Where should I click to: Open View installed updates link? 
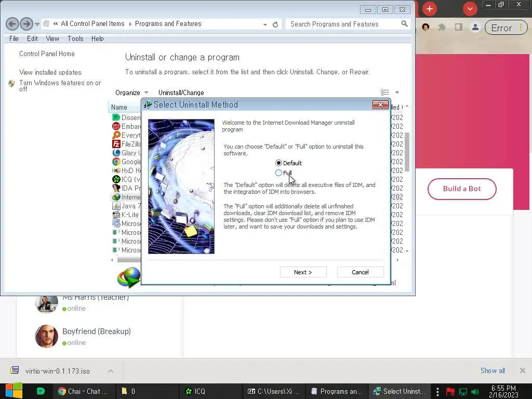(x=50, y=72)
